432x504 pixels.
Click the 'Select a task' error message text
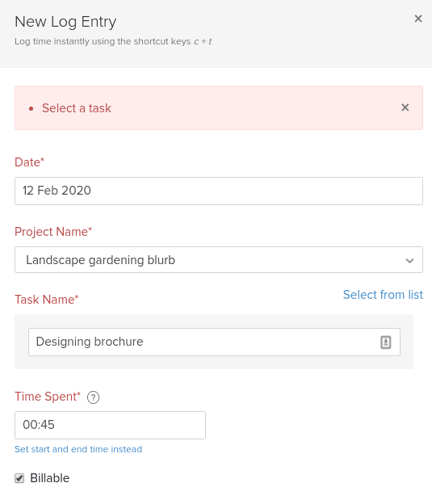click(77, 108)
